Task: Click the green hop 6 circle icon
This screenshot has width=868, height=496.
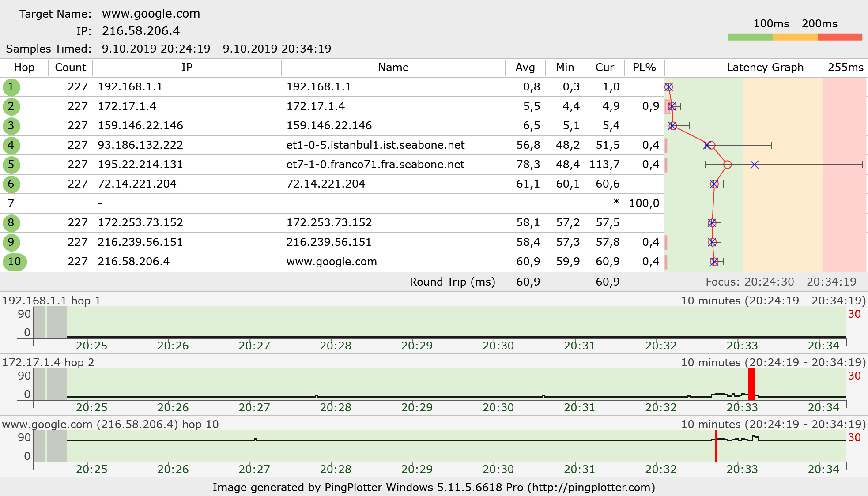Action: 11,184
